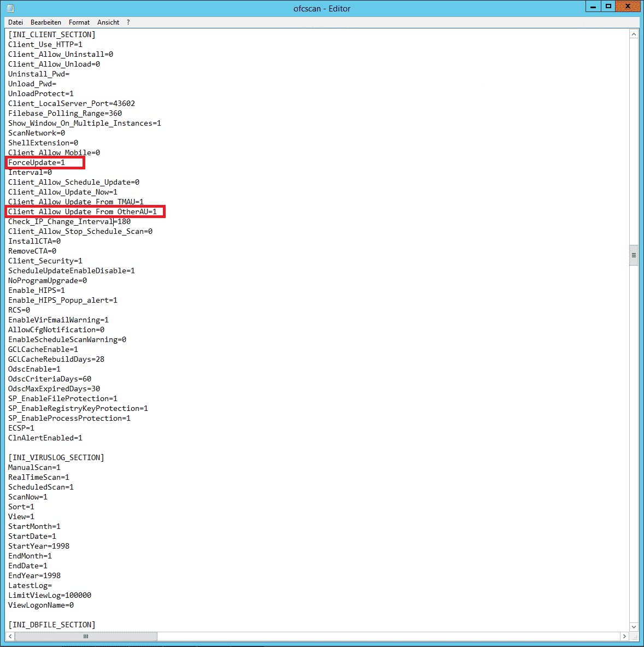The width and height of the screenshot is (644, 647).
Task: Open the Datei menu
Action: tap(15, 22)
